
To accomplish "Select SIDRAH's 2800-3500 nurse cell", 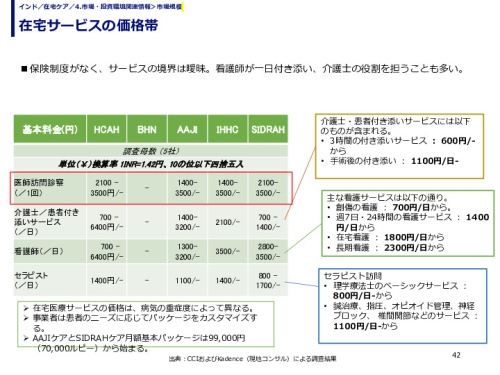I will tap(268, 251).
